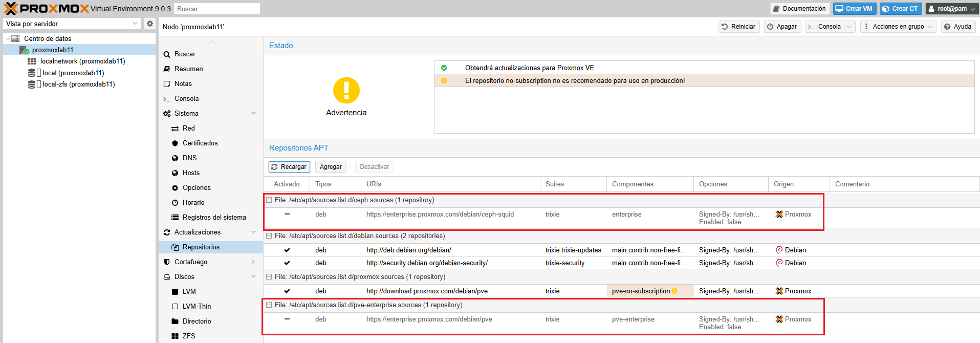The height and width of the screenshot is (343, 980).
Task: Collapse pve-enterprise.sources file group
Action: (x=269, y=305)
